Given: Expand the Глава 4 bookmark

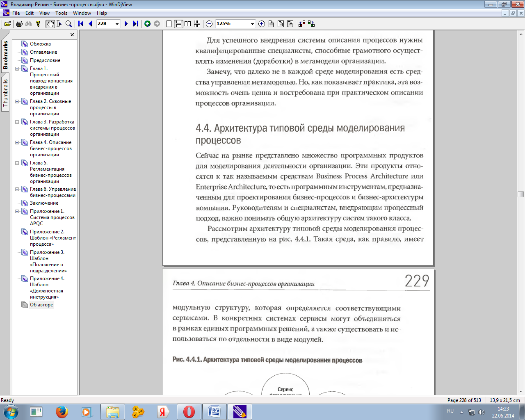Looking at the screenshot, I should 17,143.
